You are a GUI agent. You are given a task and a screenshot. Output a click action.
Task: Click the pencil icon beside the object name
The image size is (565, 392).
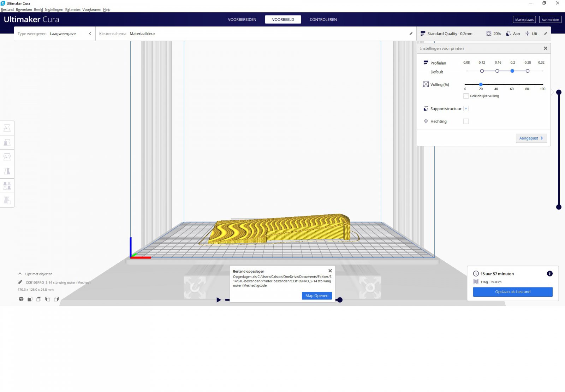20,282
